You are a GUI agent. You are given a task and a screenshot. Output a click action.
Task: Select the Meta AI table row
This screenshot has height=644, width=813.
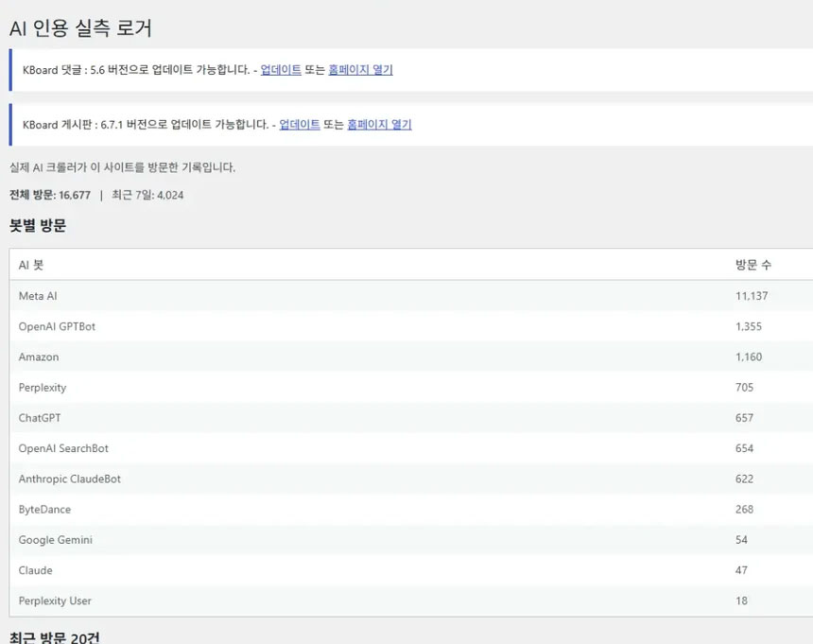coord(411,296)
